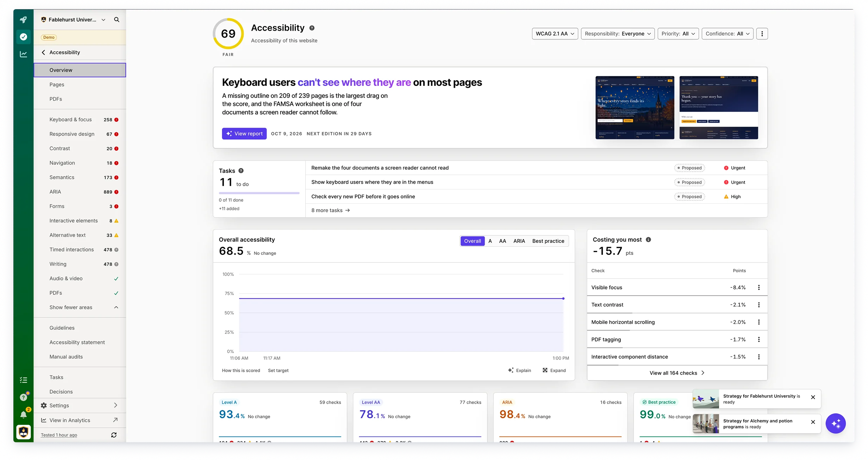Open How this is scored link
The image size is (868, 460).
click(241, 370)
